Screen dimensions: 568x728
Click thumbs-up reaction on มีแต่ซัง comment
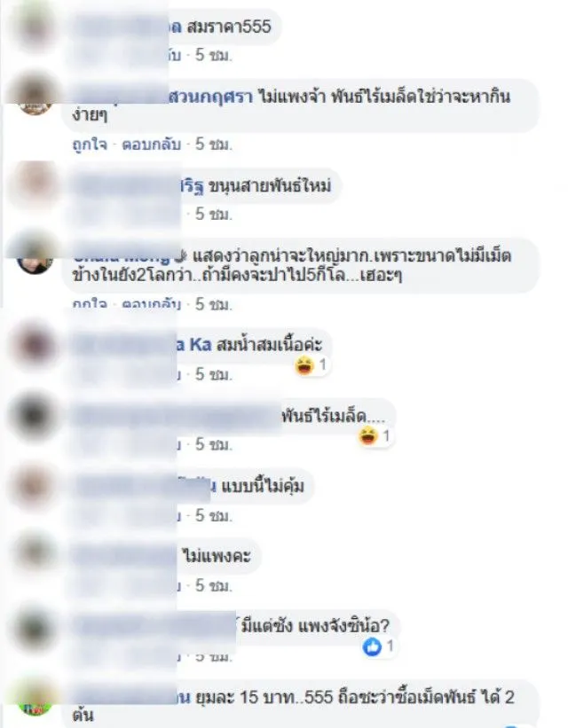pos(372,646)
